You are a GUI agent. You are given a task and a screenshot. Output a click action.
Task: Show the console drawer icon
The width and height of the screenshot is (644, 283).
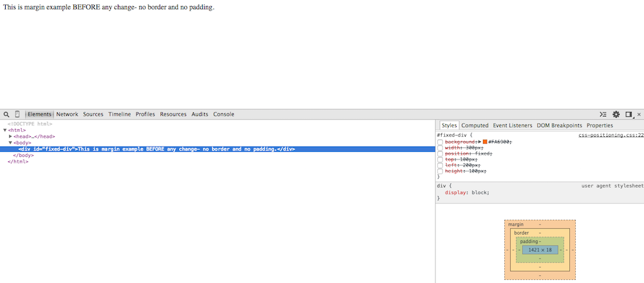[603, 114]
